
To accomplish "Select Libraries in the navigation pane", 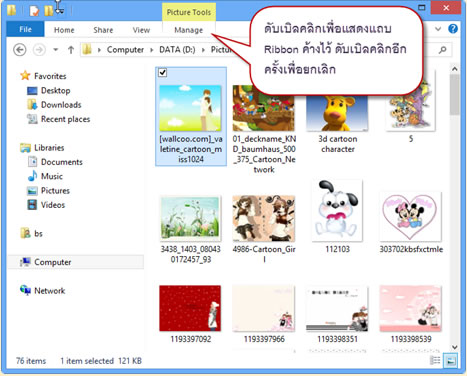I will [x=49, y=148].
